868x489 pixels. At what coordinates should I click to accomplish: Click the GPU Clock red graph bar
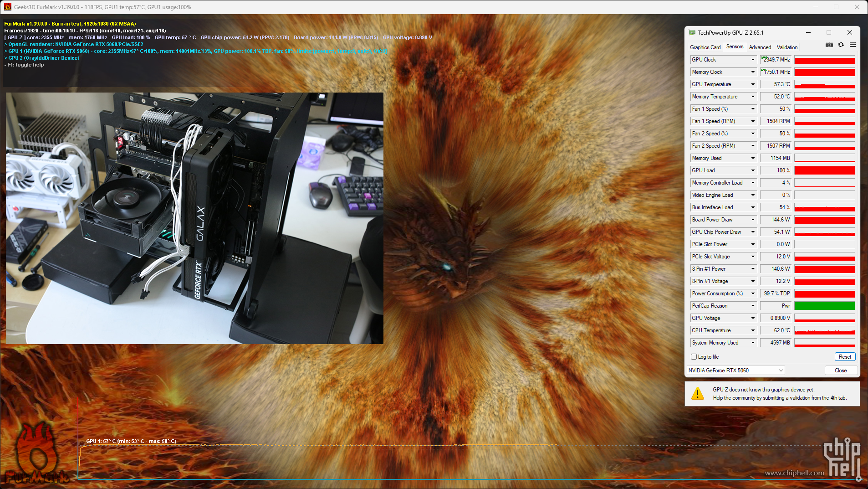tap(824, 60)
